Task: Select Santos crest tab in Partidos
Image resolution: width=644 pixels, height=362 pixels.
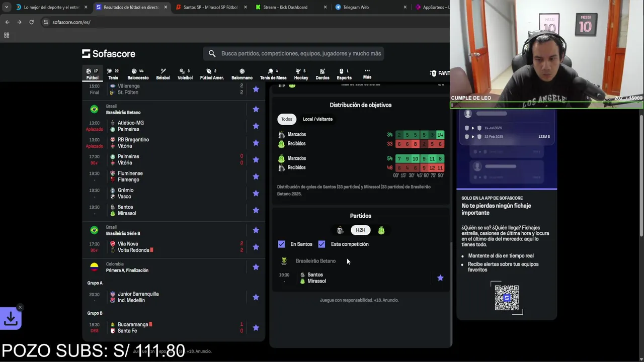Action: tap(340, 230)
